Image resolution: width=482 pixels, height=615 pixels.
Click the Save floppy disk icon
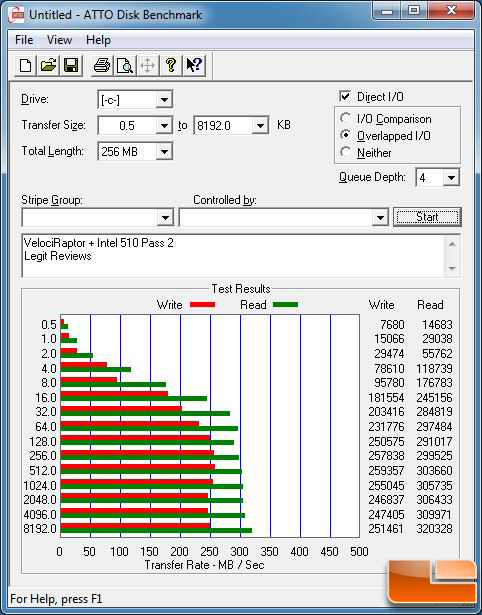click(x=71, y=65)
